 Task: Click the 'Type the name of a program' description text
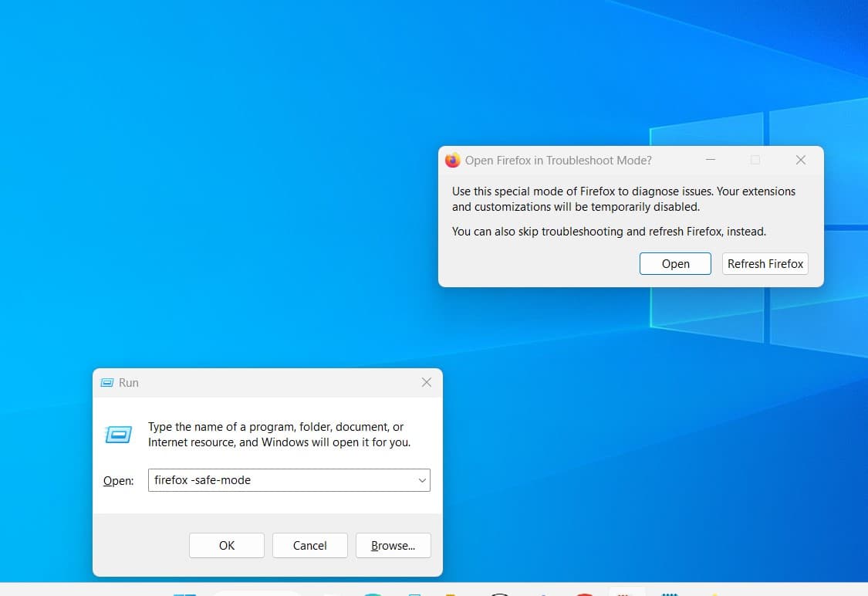[279, 435]
